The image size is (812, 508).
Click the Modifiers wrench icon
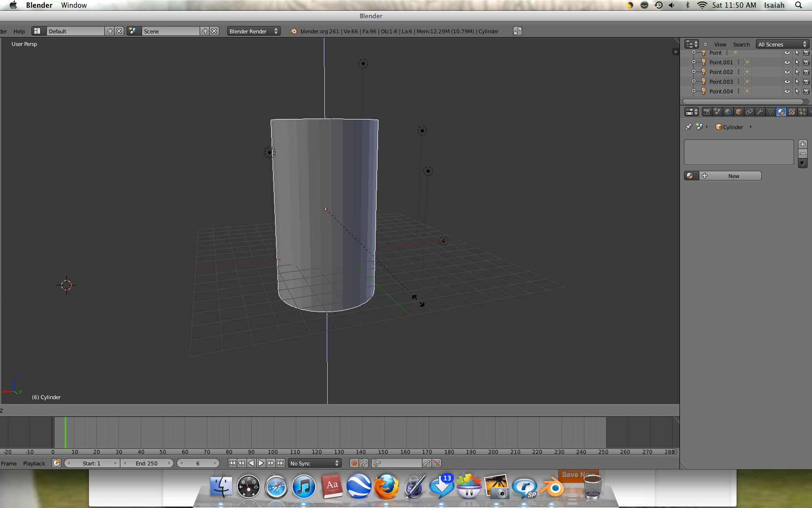(760, 112)
